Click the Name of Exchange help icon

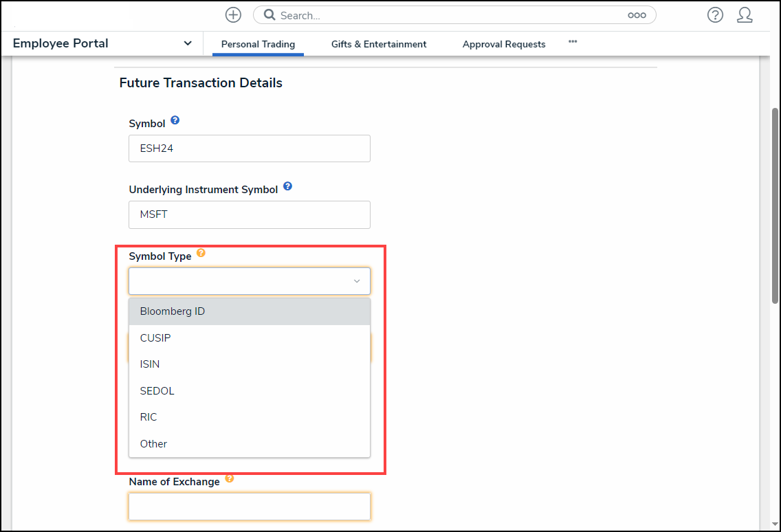point(230,478)
